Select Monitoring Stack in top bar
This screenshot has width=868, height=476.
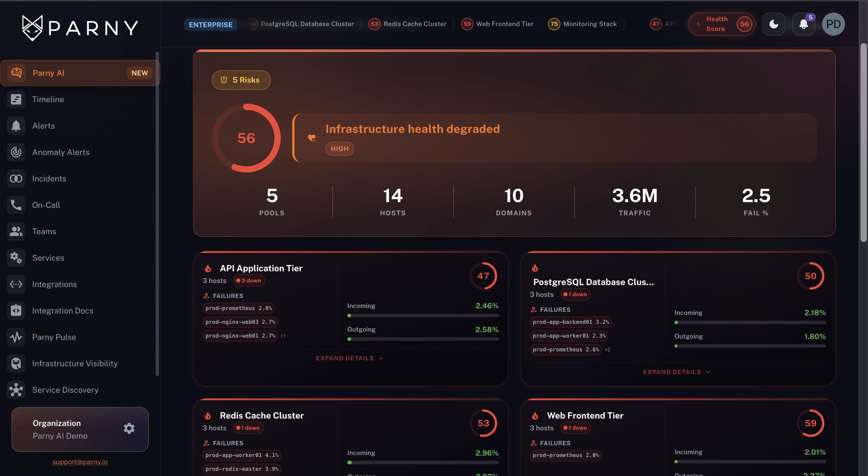coord(582,24)
